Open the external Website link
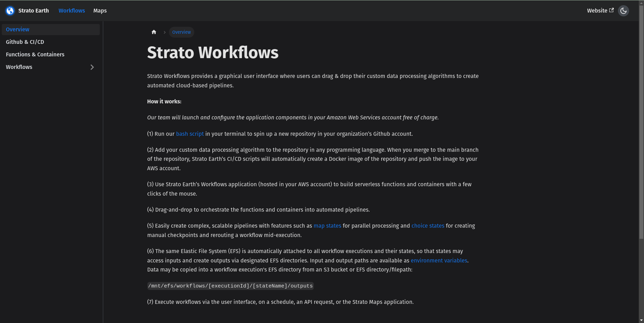644x323 pixels. pyautogui.click(x=600, y=11)
